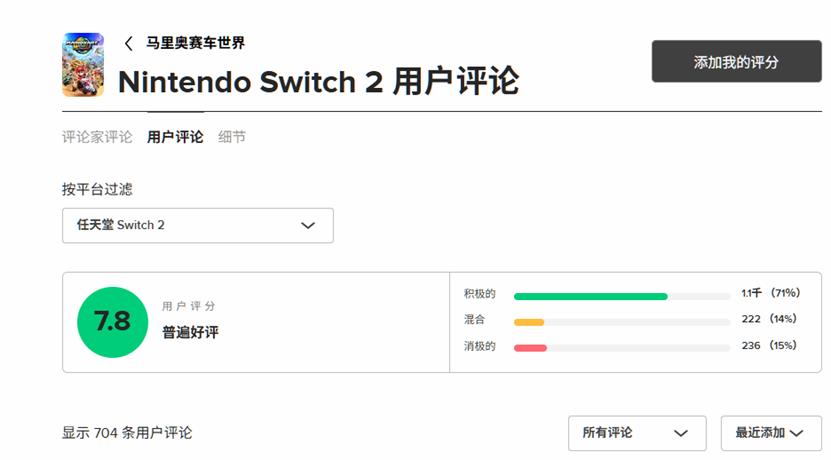Click the 普遍好评 score description

[190, 332]
